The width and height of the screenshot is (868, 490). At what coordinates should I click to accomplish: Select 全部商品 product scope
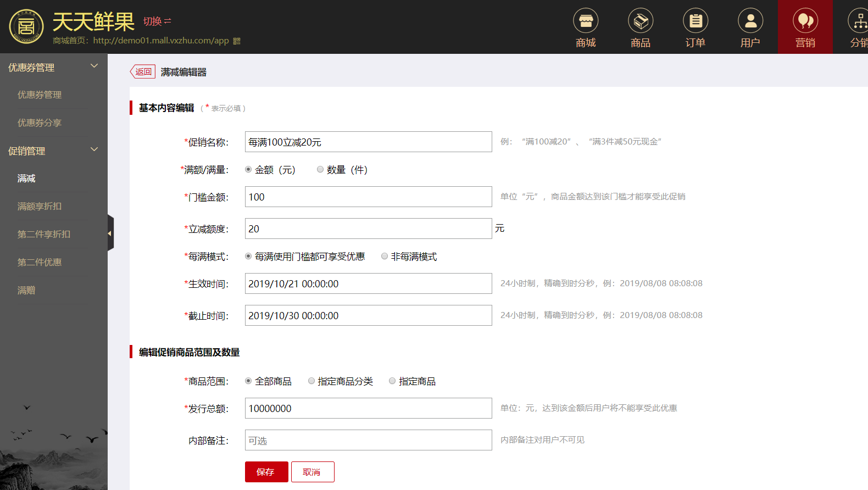[x=248, y=381]
